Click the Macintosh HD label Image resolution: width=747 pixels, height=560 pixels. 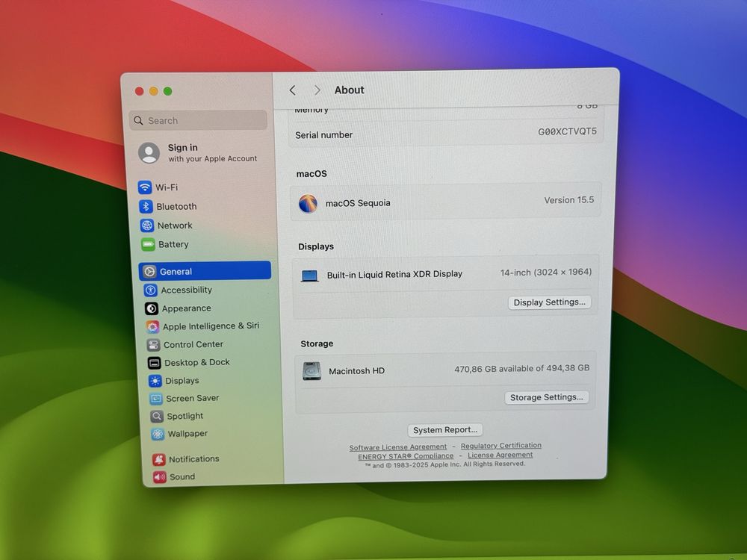coord(356,371)
